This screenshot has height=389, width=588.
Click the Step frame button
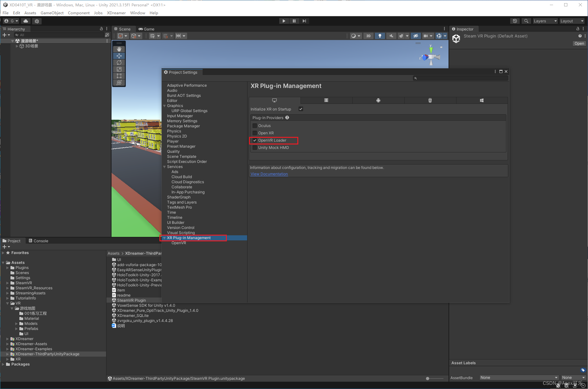pos(304,21)
